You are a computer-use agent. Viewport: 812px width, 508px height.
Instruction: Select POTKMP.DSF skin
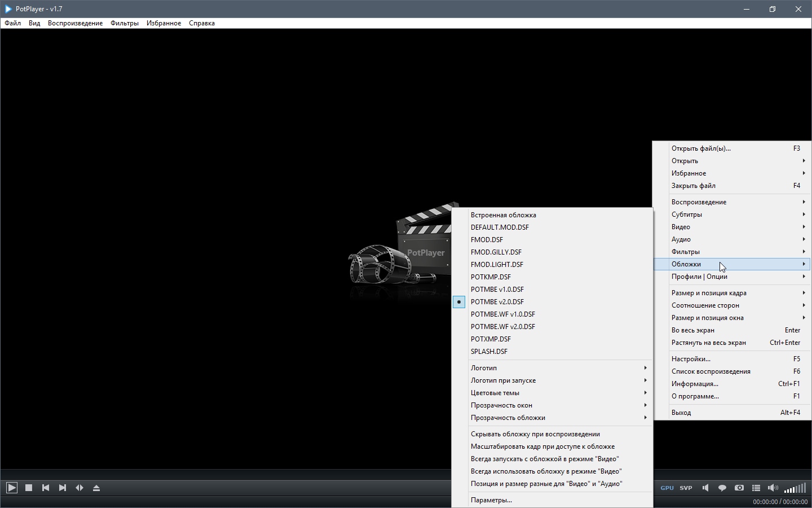[x=552, y=277]
